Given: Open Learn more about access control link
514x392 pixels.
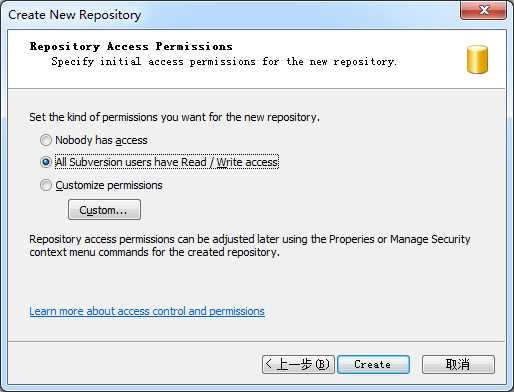Looking at the screenshot, I should [147, 311].
